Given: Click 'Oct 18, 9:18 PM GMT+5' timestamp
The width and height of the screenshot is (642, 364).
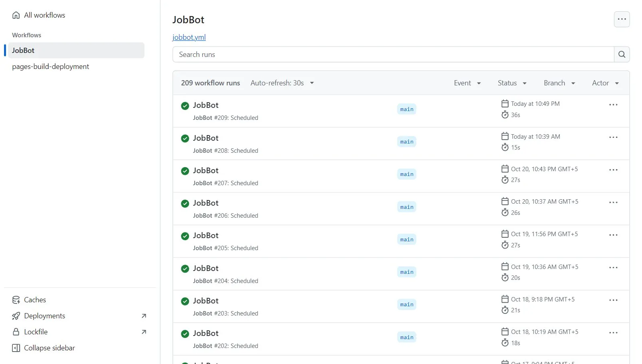Looking at the screenshot, I should point(543,299).
